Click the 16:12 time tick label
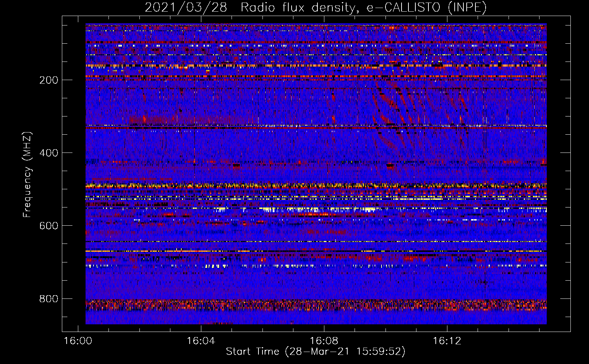 click(x=447, y=341)
